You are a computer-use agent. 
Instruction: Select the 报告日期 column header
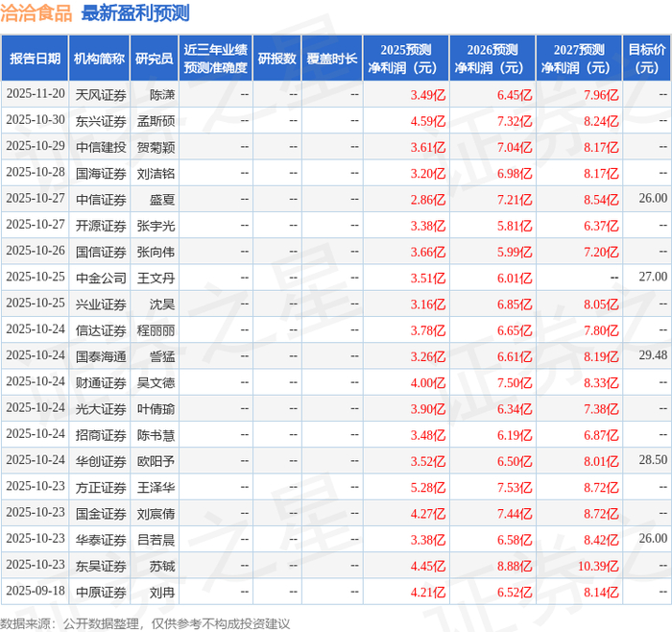35,59
